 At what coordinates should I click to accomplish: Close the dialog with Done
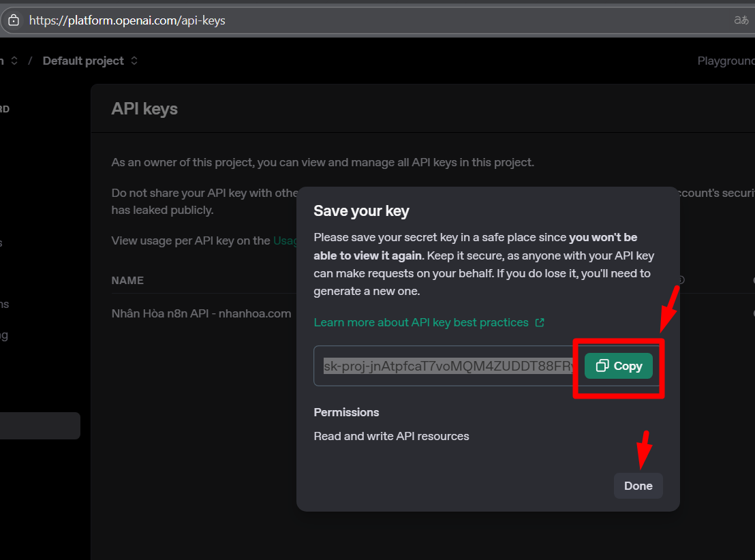pyautogui.click(x=638, y=486)
